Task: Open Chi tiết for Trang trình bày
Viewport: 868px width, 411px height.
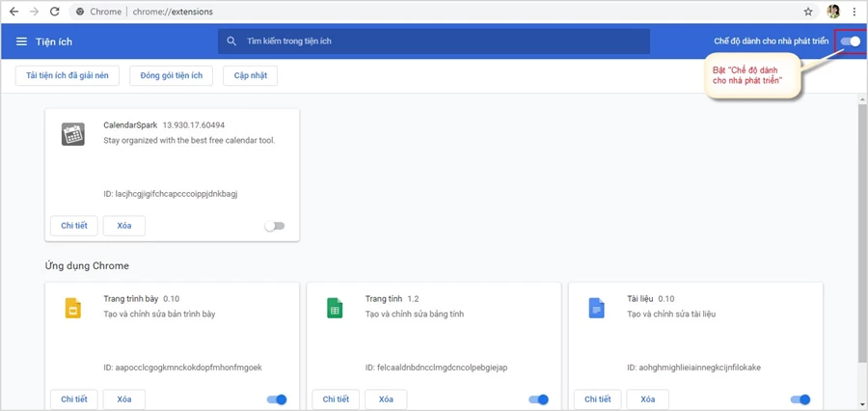Action: click(x=74, y=399)
